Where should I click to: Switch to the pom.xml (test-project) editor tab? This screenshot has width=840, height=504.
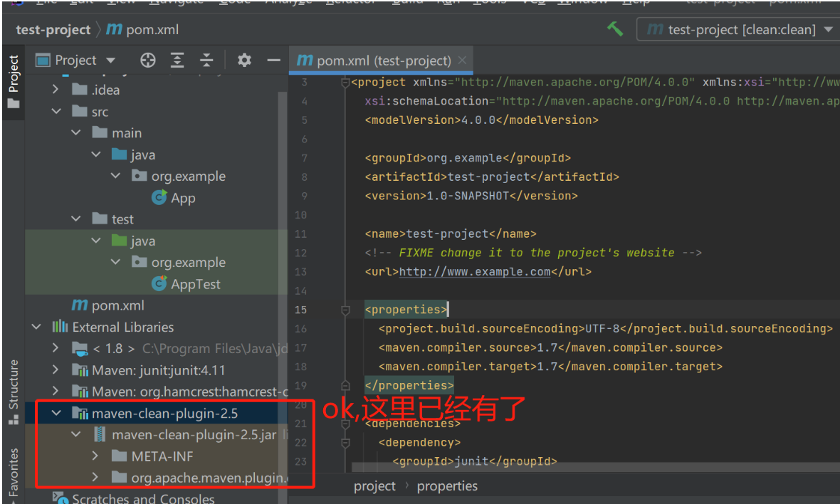(x=381, y=61)
